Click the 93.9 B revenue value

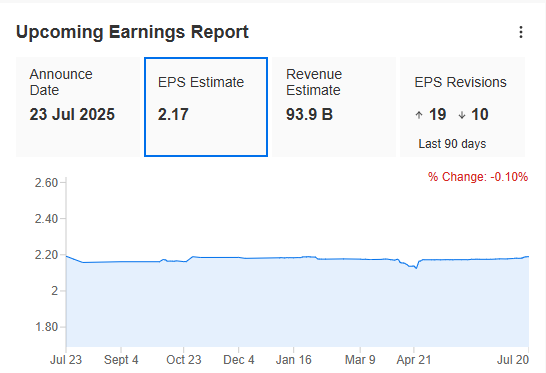309,115
